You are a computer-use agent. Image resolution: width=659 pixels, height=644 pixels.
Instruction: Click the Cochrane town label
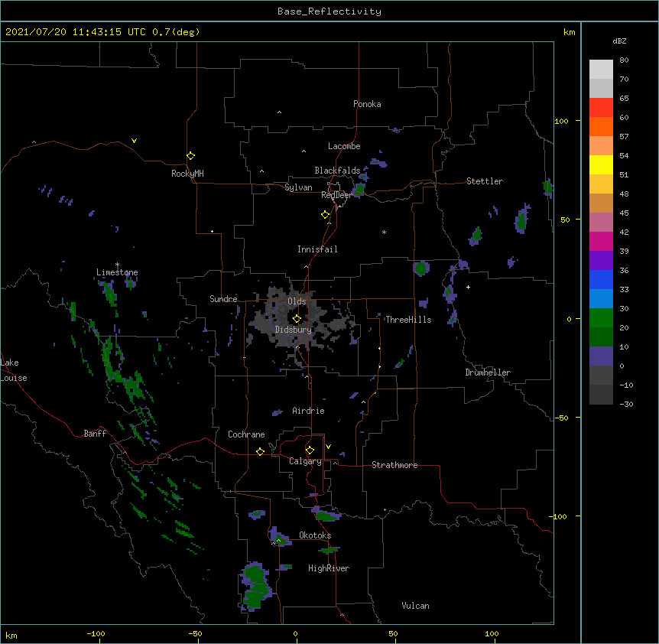pyautogui.click(x=246, y=434)
